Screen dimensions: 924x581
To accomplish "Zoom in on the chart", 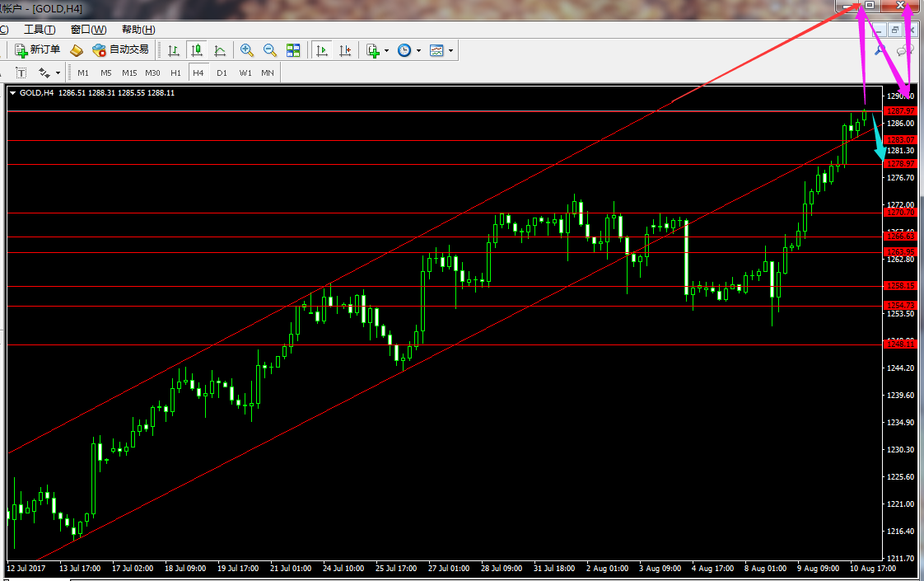I will click(247, 51).
